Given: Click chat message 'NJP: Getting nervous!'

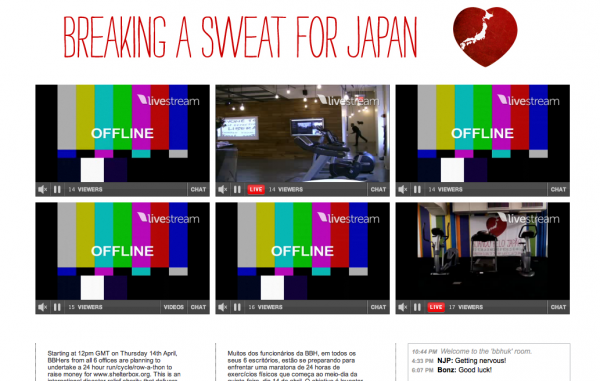Looking at the screenshot, I should click(x=471, y=361).
